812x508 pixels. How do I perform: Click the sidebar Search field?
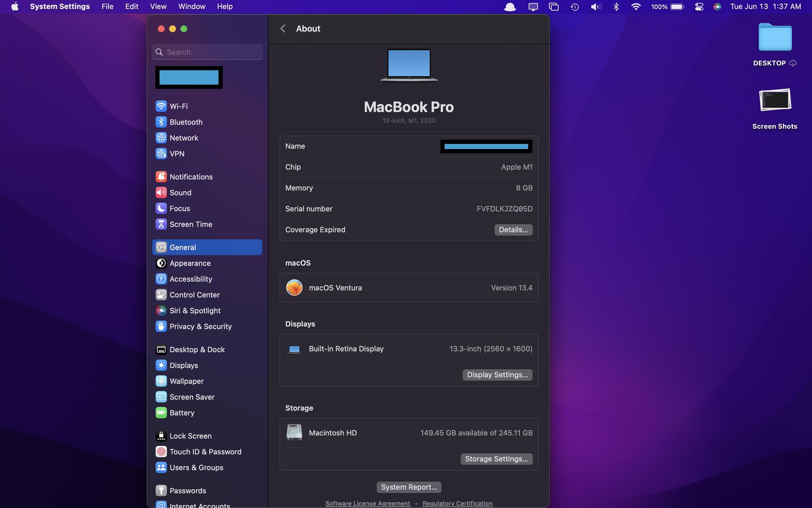coord(207,52)
